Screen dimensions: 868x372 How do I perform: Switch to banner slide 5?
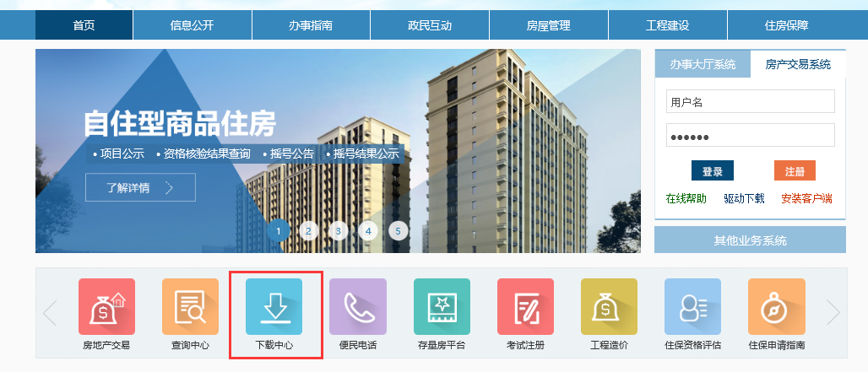(x=398, y=231)
